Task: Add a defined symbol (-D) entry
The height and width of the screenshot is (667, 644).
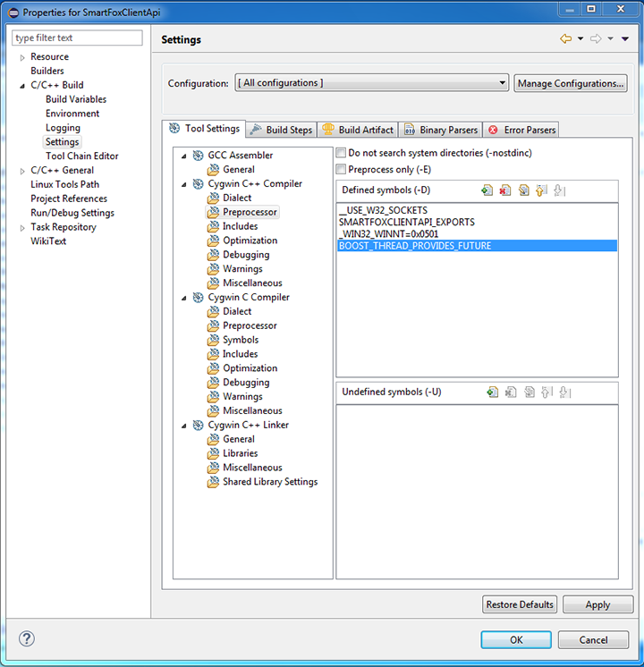Action: [487, 190]
